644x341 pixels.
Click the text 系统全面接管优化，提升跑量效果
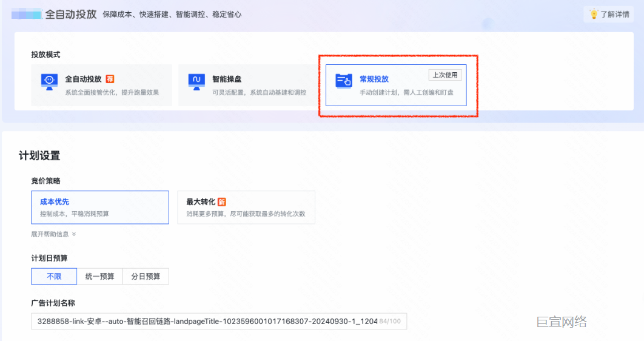(x=112, y=92)
